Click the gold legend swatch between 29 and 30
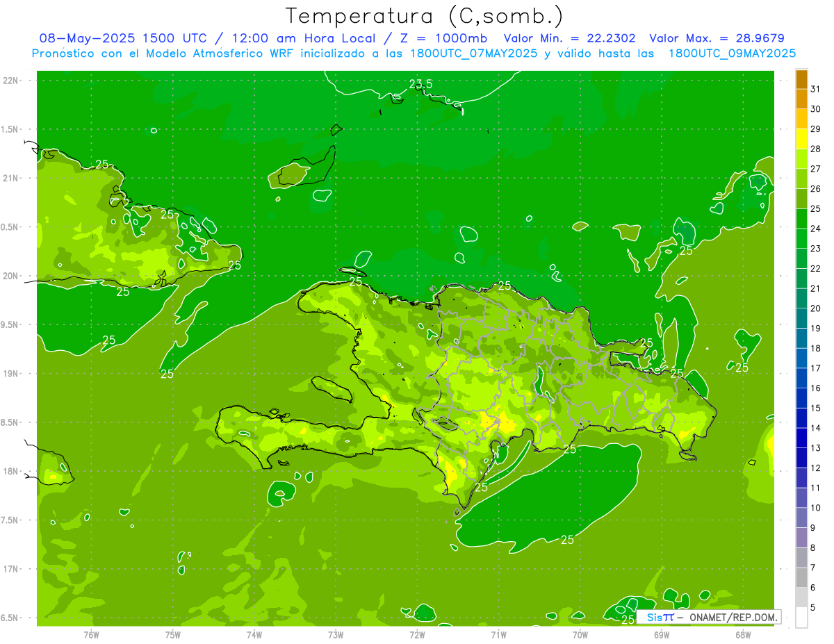The height and width of the screenshot is (644, 834). (801, 119)
